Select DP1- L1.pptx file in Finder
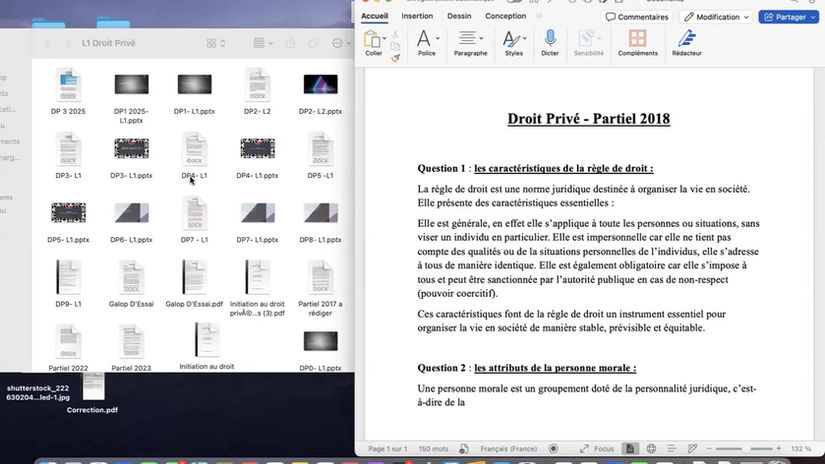Image resolution: width=825 pixels, height=464 pixels. pos(194,92)
